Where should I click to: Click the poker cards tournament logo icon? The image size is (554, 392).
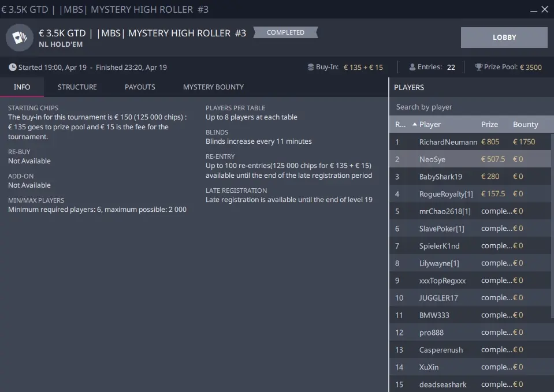(19, 38)
